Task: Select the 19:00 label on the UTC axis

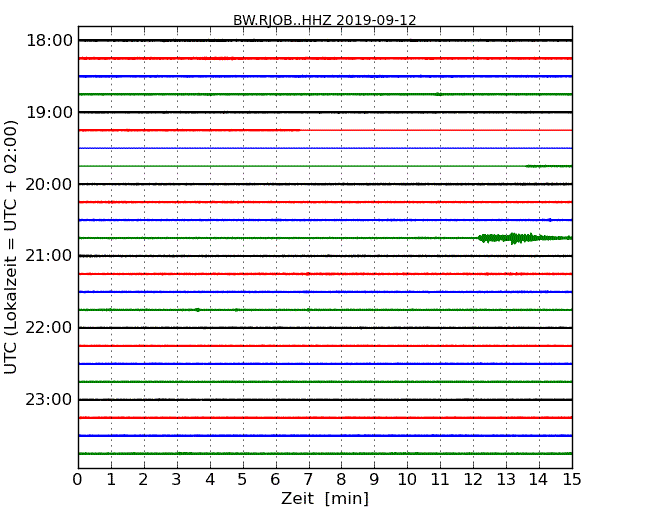Action: coord(49,112)
